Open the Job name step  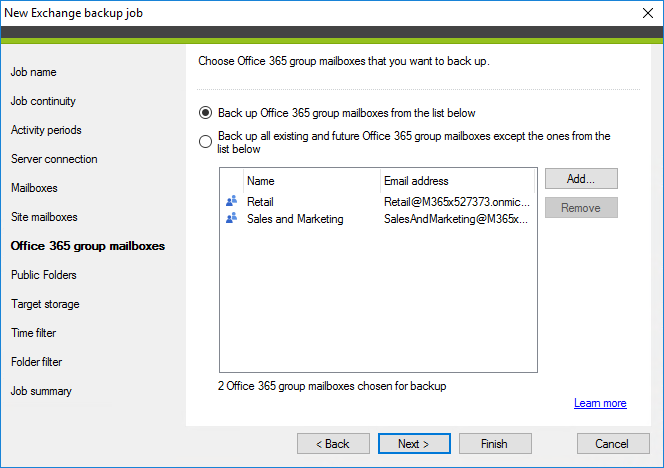click(33, 72)
